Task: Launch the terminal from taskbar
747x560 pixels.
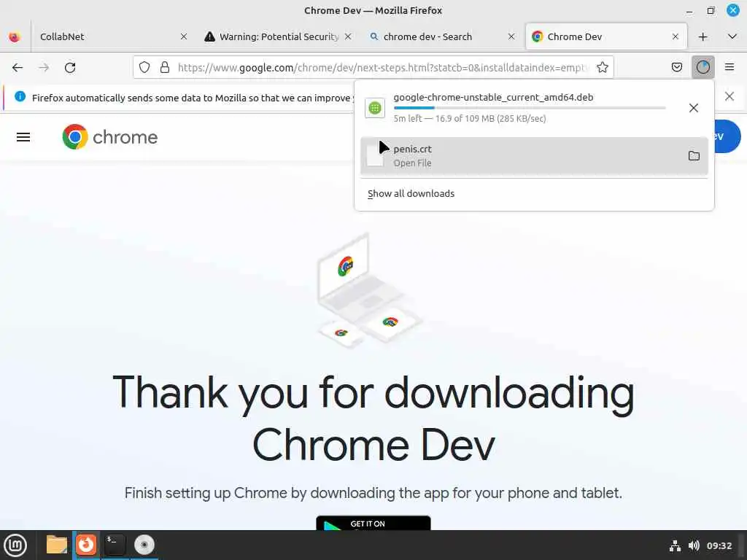Action: click(x=115, y=545)
